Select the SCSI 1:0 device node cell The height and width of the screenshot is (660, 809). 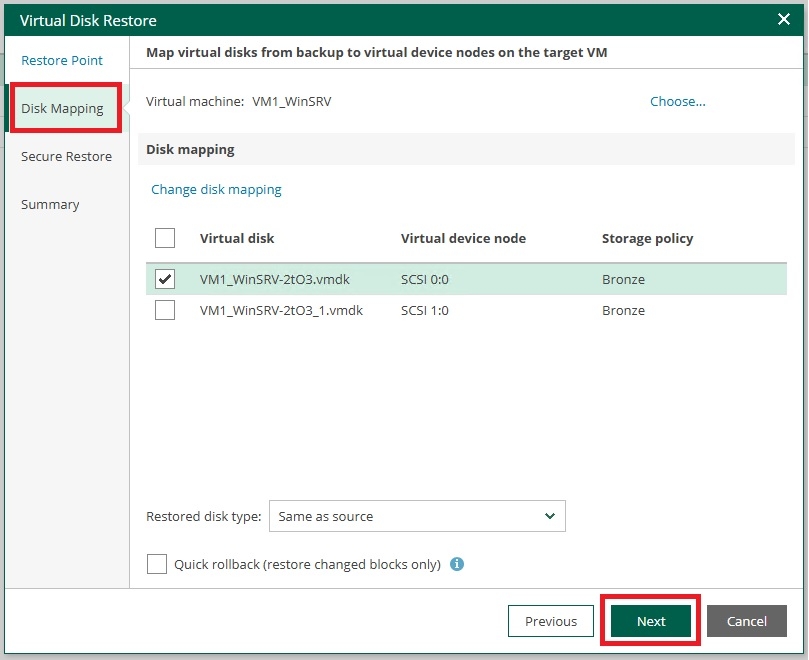(425, 310)
